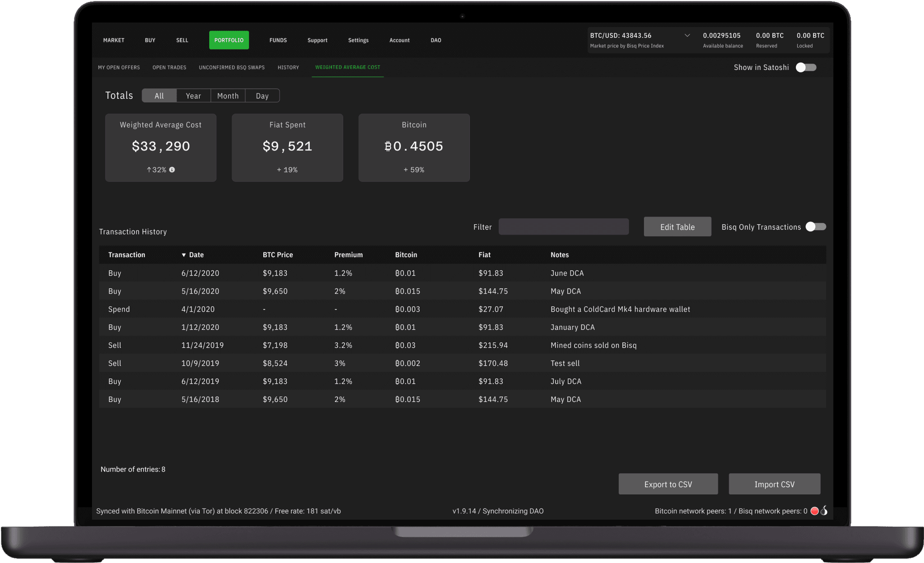
Task: Focus the transaction Filter input field
Action: point(563,227)
